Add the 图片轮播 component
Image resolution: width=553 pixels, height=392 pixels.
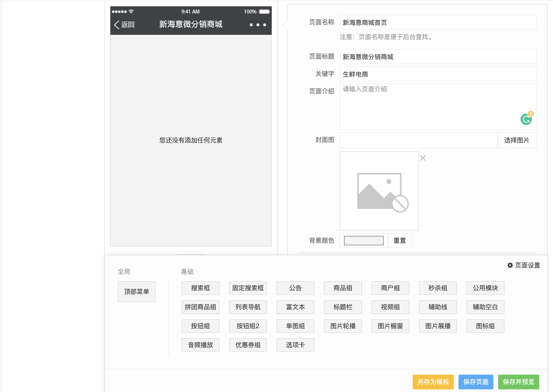(x=343, y=326)
